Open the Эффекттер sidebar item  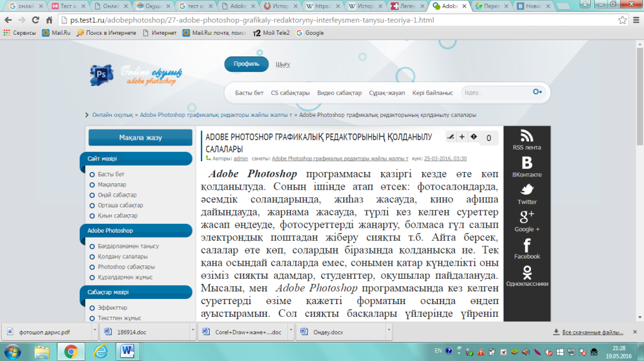112,308
